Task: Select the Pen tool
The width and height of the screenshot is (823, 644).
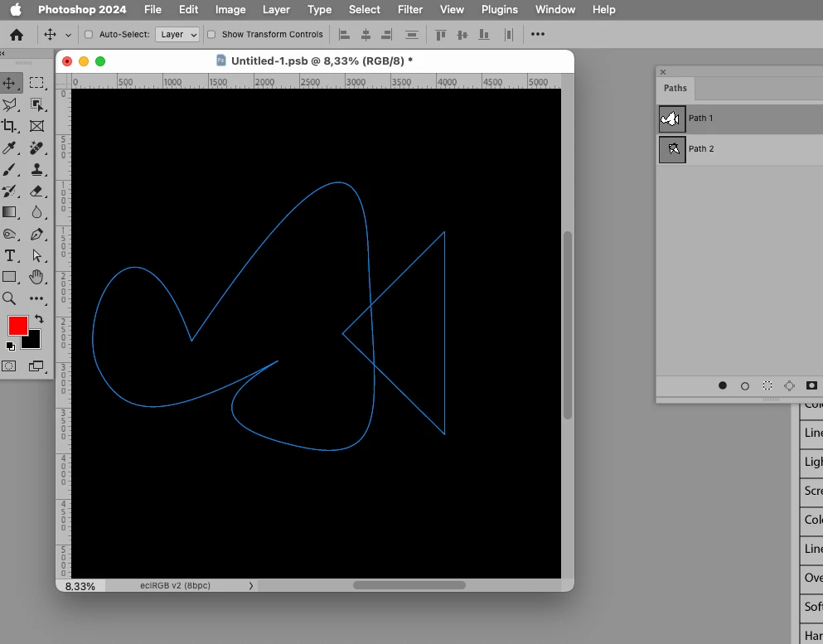Action: (36, 234)
